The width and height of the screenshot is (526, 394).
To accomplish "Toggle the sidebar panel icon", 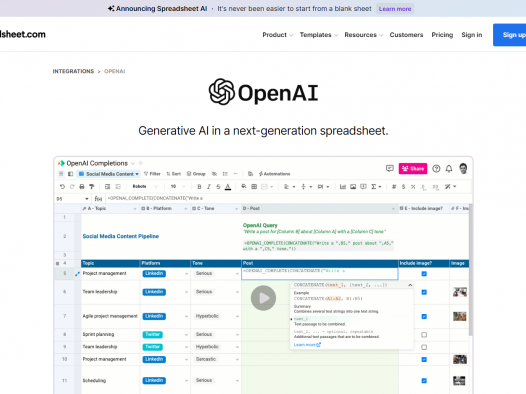I will [x=70, y=174].
